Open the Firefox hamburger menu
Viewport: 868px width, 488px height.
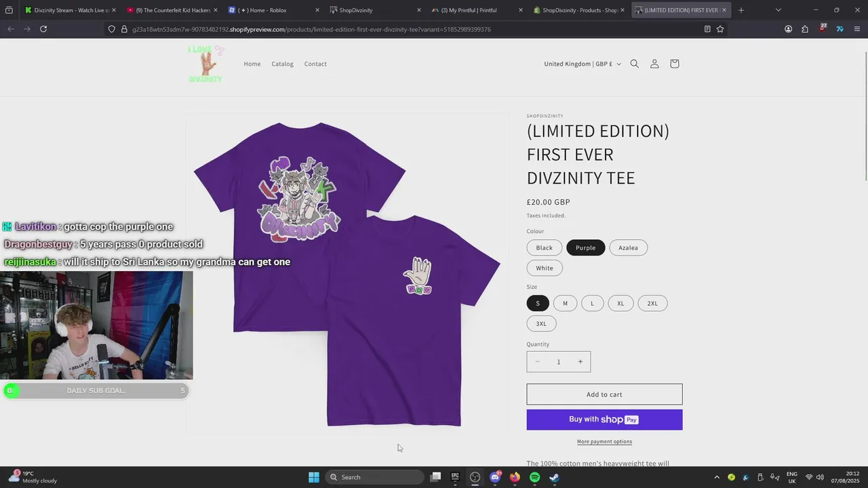point(857,29)
